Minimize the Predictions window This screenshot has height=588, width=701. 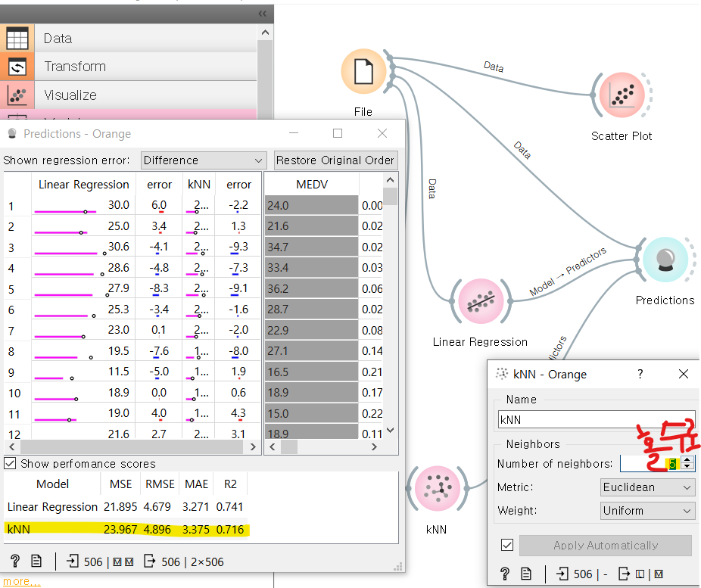pyautogui.click(x=294, y=133)
